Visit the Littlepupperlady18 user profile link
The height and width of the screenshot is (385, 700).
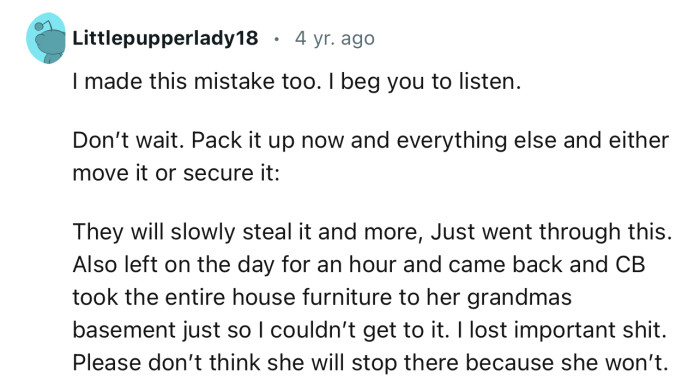(x=165, y=38)
